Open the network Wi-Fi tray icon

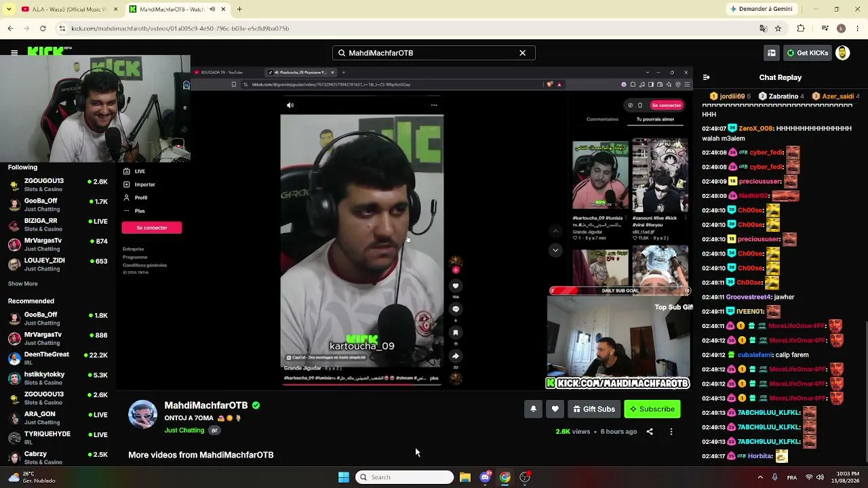[808, 477]
